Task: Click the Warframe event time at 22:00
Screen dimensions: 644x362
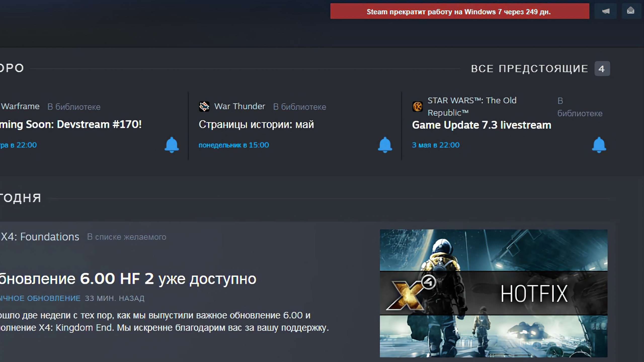Action: click(18, 145)
